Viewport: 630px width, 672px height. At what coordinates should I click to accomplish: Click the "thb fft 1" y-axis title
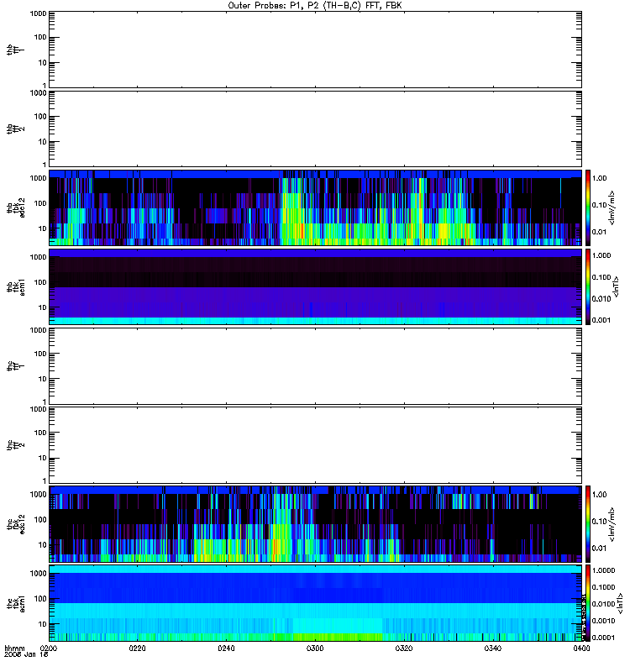click(15, 50)
